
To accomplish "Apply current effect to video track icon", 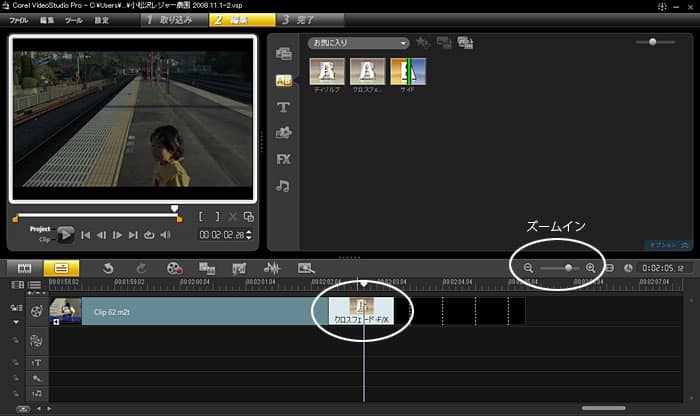I will (444, 43).
